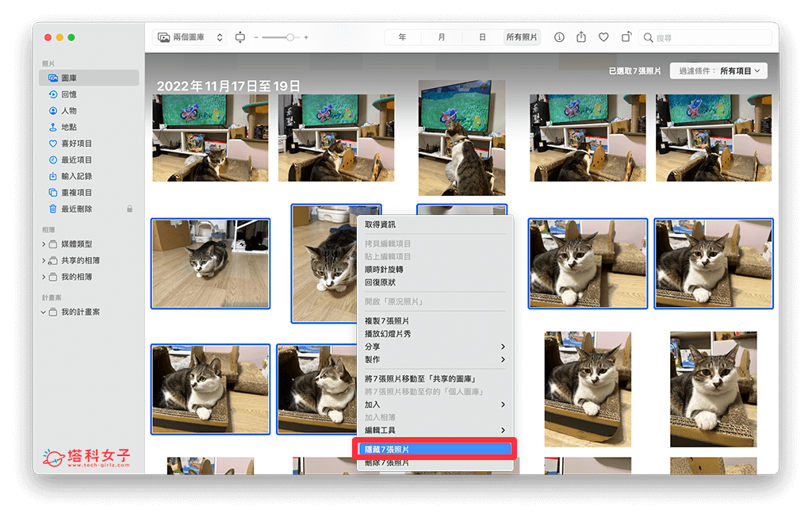
Task: Switch to the 年 (Years) view tab
Action: (402, 37)
